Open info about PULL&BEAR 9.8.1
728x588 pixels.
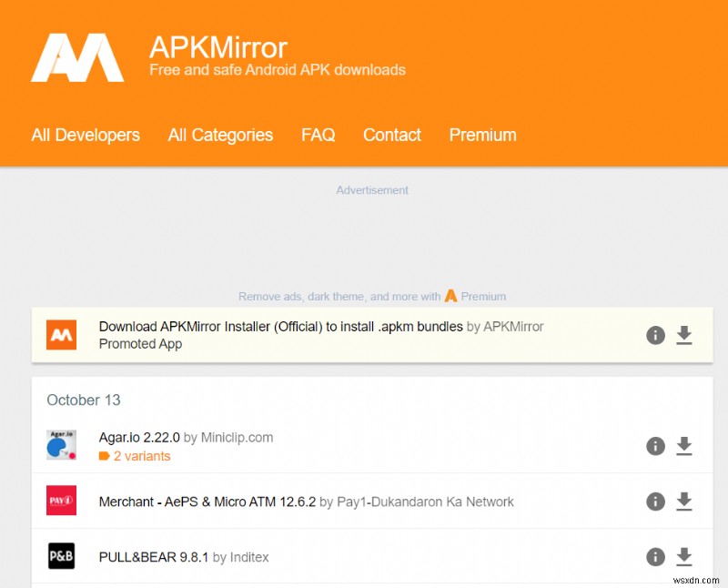655,557
